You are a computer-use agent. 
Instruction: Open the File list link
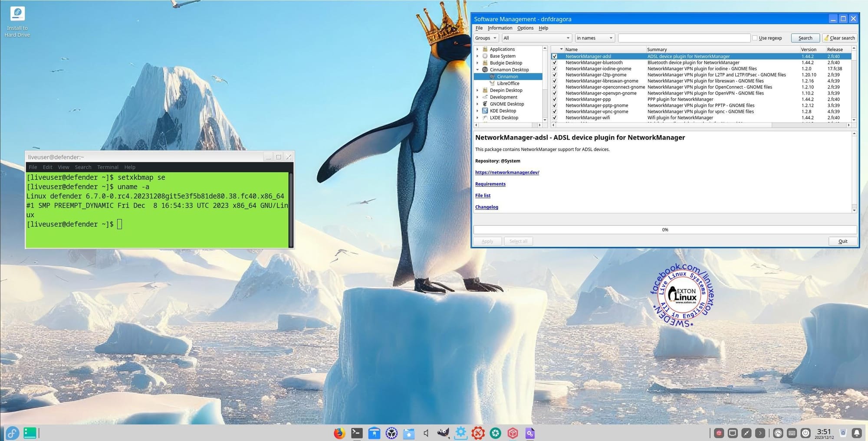483,196
